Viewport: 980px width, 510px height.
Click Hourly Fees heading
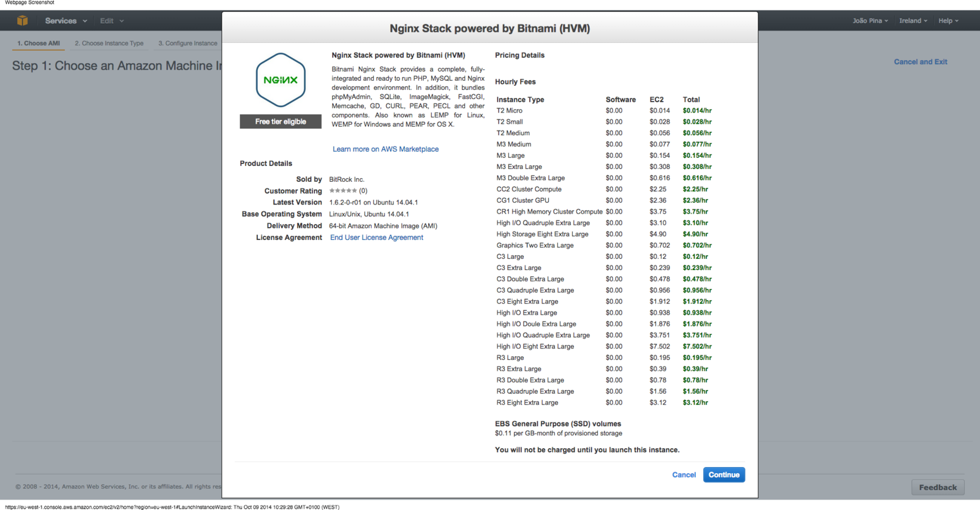tap(515, 82)
